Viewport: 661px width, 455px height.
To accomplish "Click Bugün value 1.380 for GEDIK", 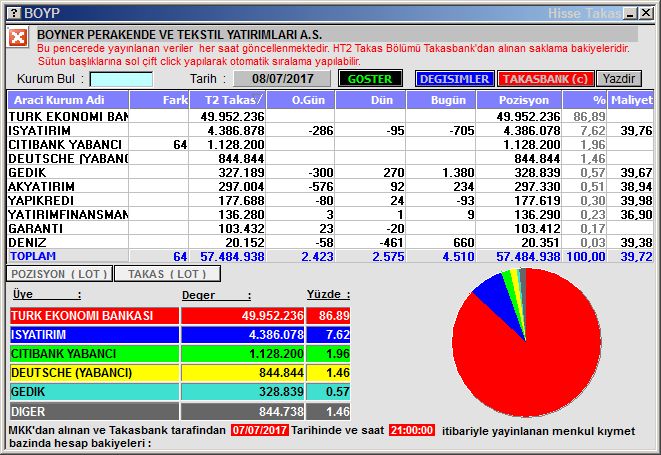I will click(458, 172).
